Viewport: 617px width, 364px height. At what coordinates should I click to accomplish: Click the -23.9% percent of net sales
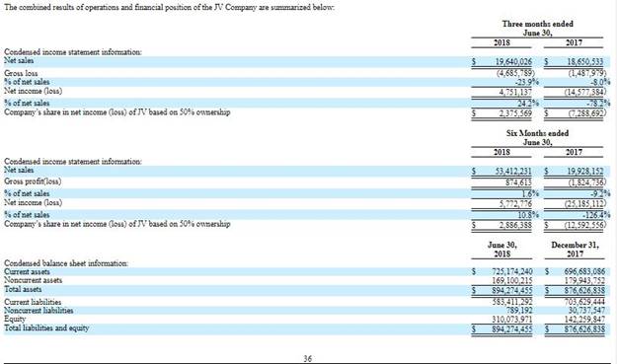coord(527,82)
